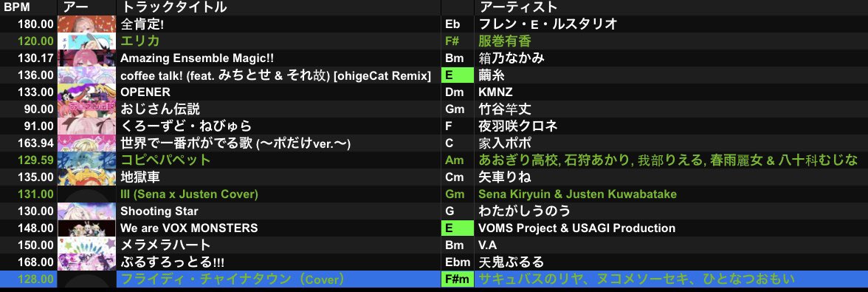Click the Dm key of OPENER
The width and height of the screenshot is (868, 292).
(x=454, y=92)
